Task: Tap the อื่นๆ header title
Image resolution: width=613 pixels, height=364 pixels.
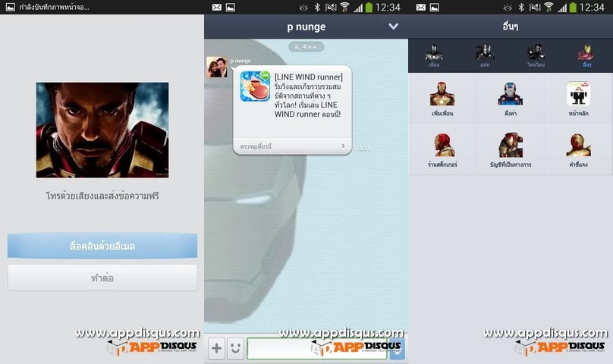Action: [x=510, y=27]
